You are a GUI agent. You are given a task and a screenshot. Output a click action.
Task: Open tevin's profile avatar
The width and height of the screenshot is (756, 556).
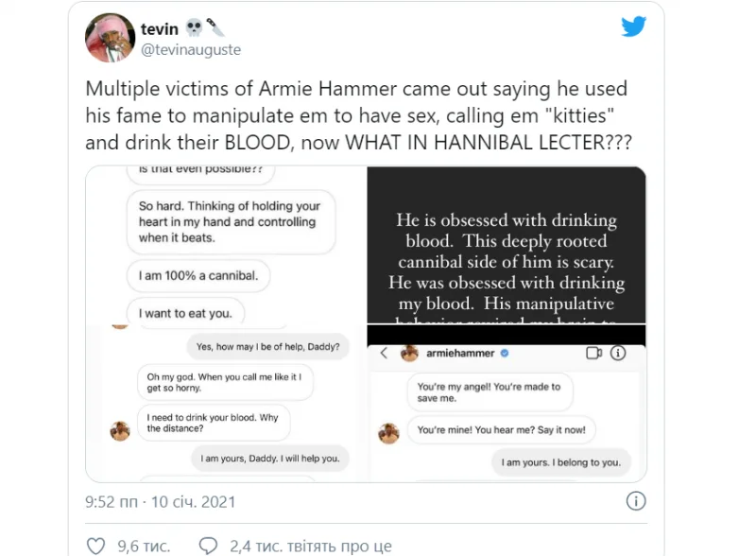click(x=110, y=38)
